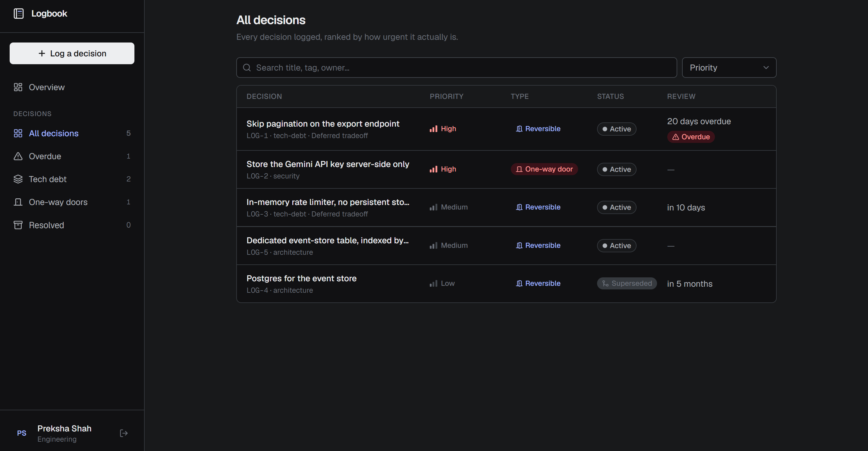This screenshot has width=868, height=451.
Task: Click the LOG-4 architecture subtitle
Action: point(280,290)
